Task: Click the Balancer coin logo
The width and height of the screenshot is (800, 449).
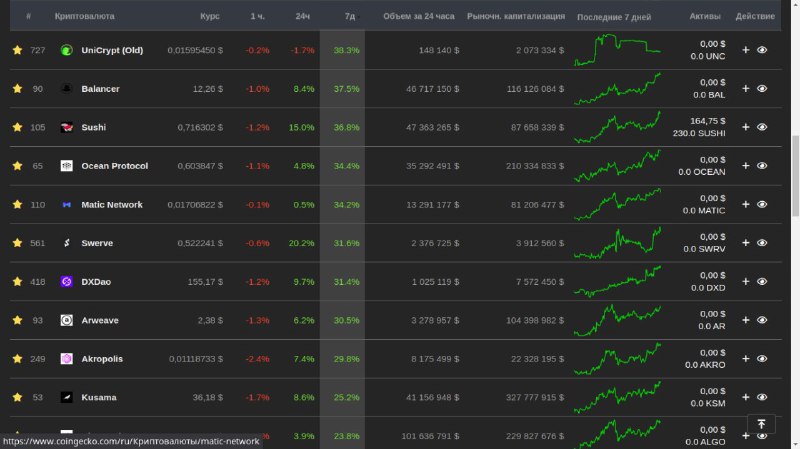Action: (66, 89)
